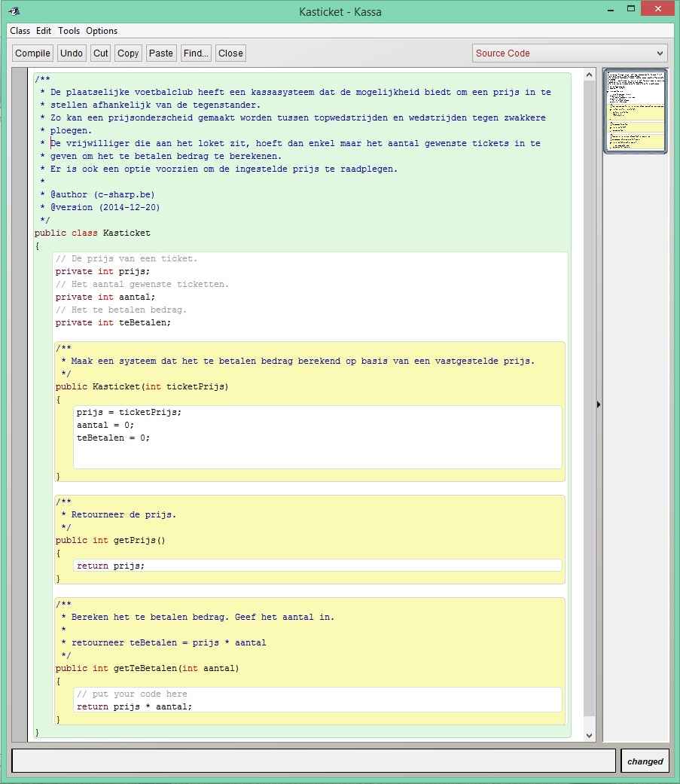Click the 'teBetalen = 0;' statement
This screenshot has height=784, width=680.
click(x=114, y=438)
